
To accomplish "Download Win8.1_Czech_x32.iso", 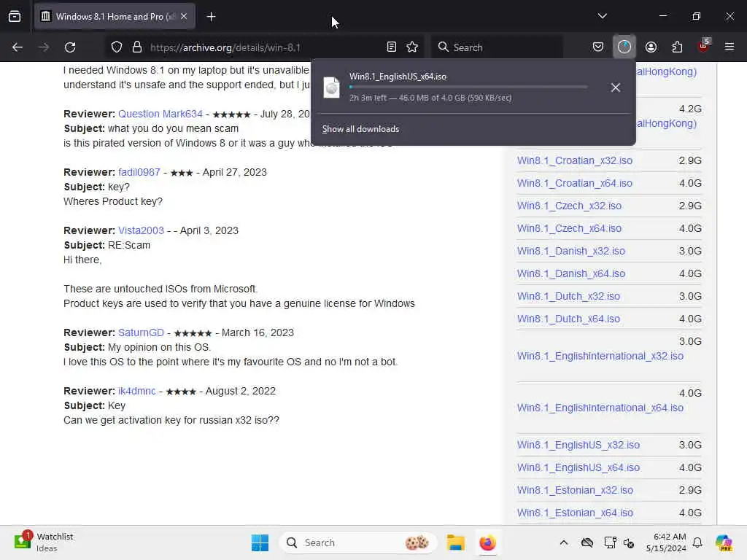I will (569, 206).
